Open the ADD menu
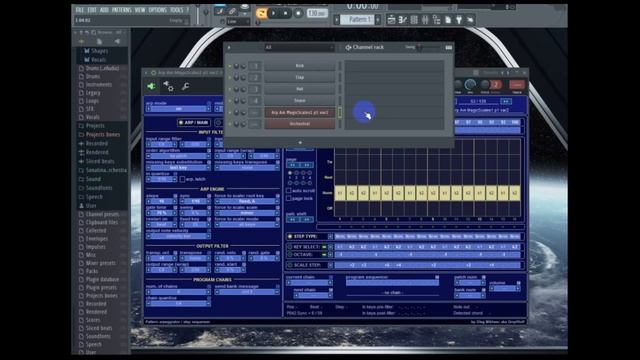Image resolution: width=640 pixels, height=360 pixels. click(104, 10)
